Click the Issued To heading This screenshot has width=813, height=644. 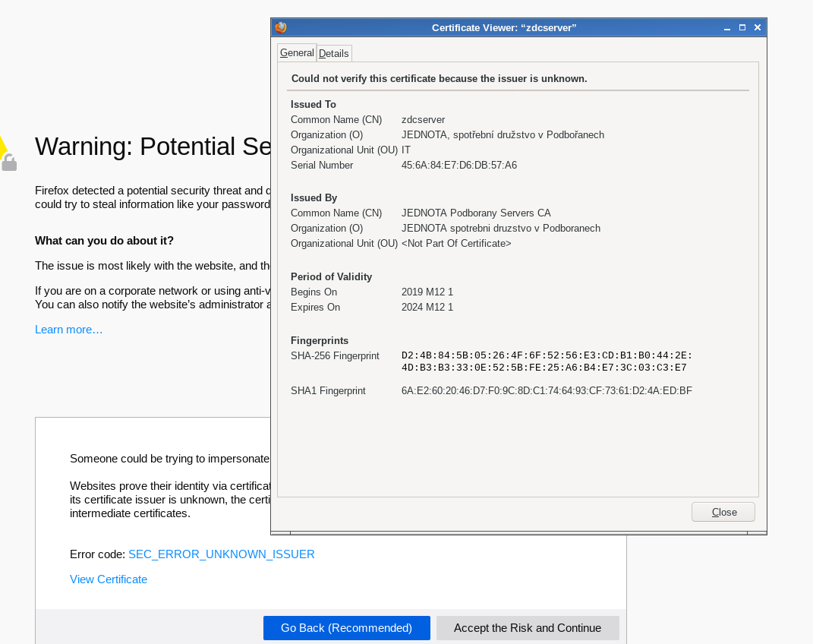[314, 104]
